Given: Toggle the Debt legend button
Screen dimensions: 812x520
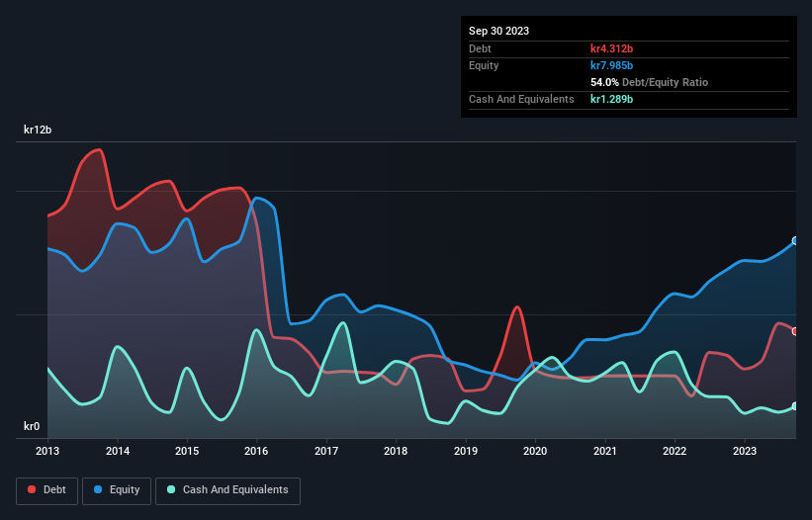Looking at the screenshot, I should point(47,490).
